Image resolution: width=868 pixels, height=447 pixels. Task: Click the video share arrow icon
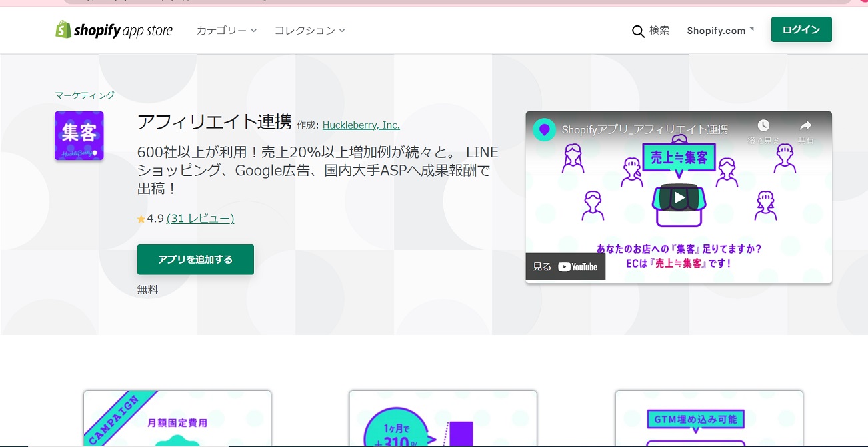pyautogui.click(x=805, y=126)
